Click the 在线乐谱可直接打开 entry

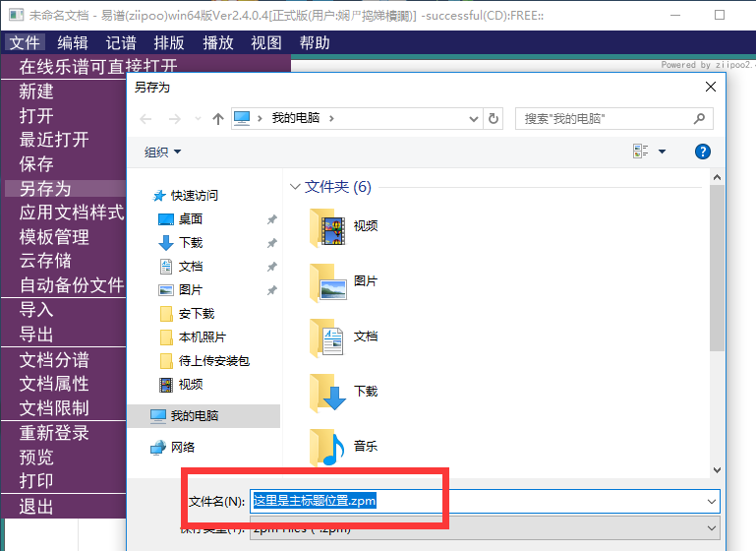[98, 67]
